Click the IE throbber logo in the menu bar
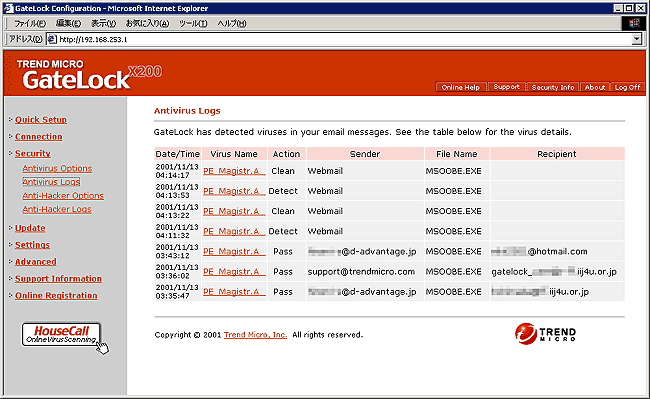Viewport: 650px width, 399px height. 633,23
